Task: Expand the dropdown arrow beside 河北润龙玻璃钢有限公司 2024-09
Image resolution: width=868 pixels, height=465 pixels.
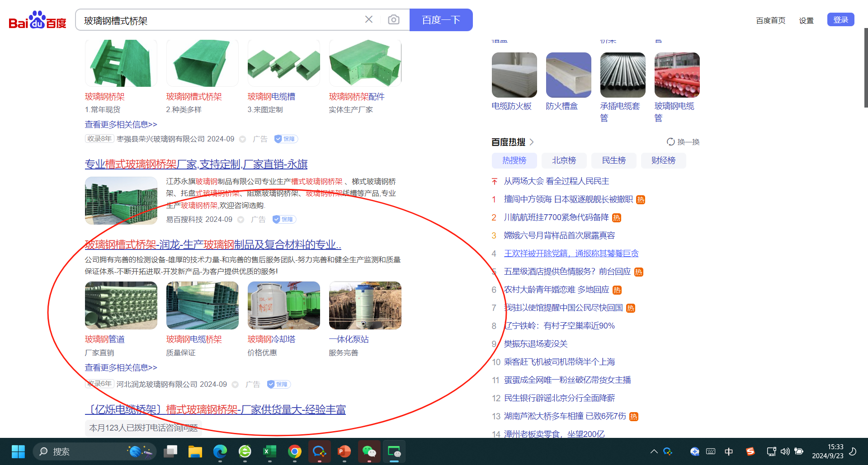Action: pos(235,385)
